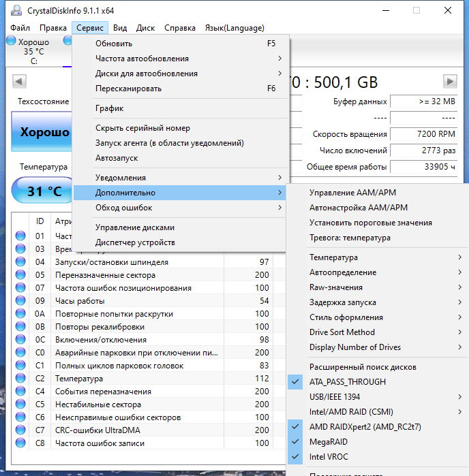The width and height of the screenshot is (469, 476).
Task: Choose Обновить from the menu
Action: 179,44
